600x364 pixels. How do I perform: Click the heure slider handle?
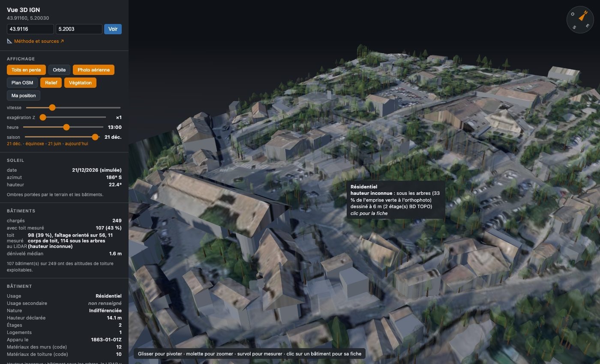66,127
